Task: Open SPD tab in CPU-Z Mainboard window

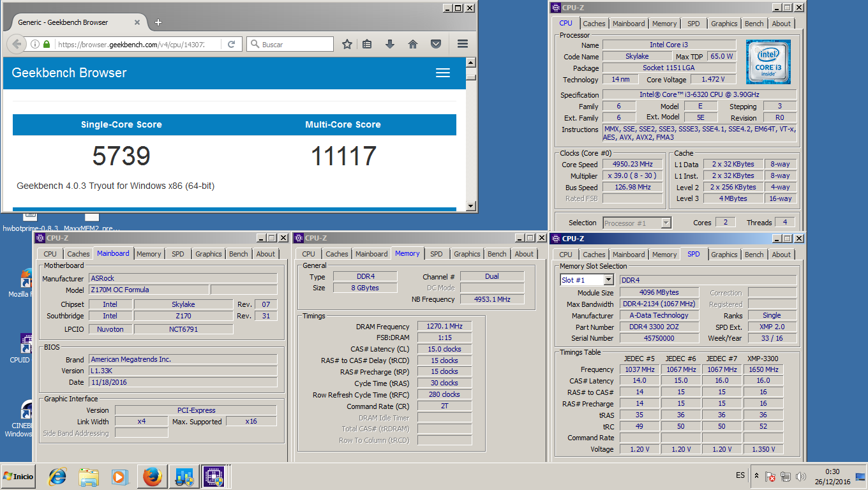Action: 178,254
